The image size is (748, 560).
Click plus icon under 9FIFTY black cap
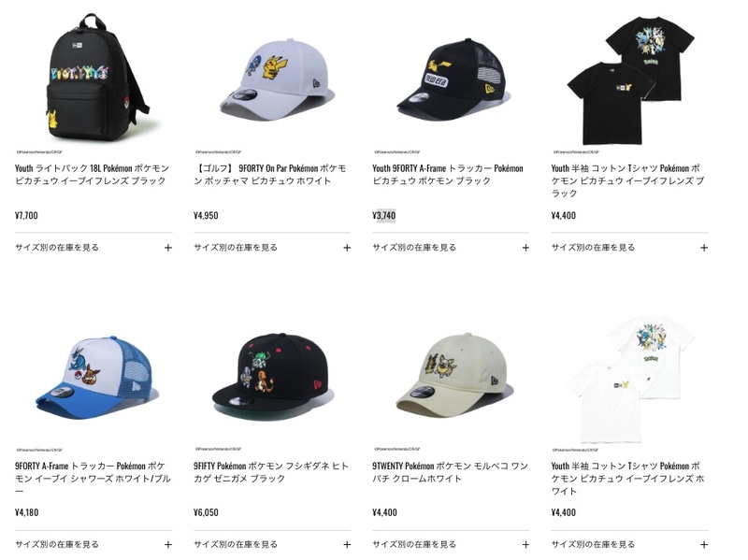tap(347, 545)
